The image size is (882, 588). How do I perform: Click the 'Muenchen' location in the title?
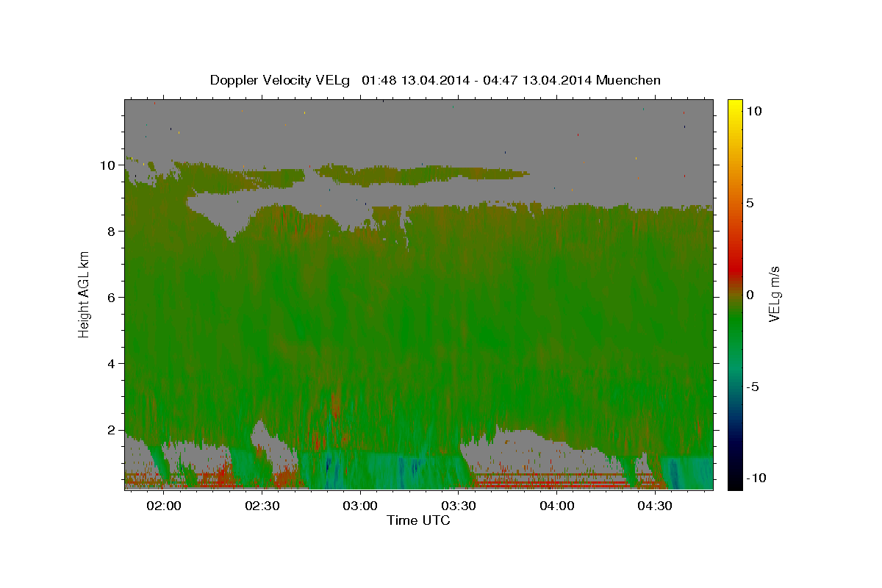pos(629,79)
